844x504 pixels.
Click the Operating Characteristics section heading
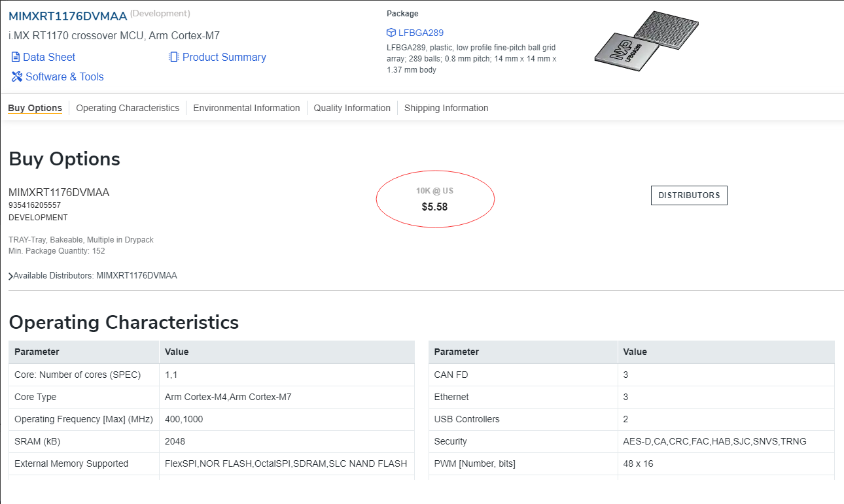pos(124,322)
